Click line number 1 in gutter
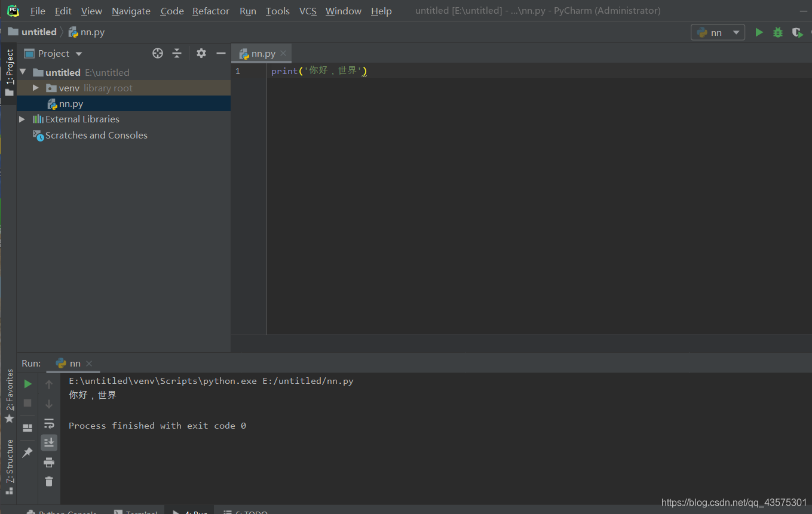 point(238,71)
